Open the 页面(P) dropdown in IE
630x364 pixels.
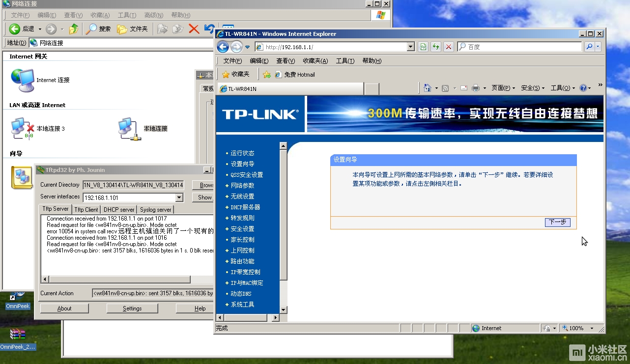click(503, 88)
